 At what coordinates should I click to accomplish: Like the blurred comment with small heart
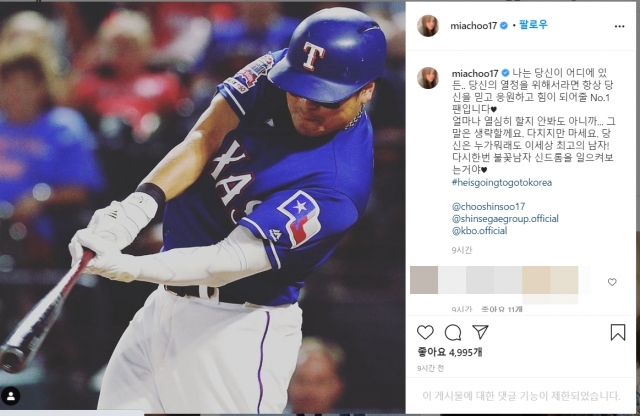pos(612,282)
